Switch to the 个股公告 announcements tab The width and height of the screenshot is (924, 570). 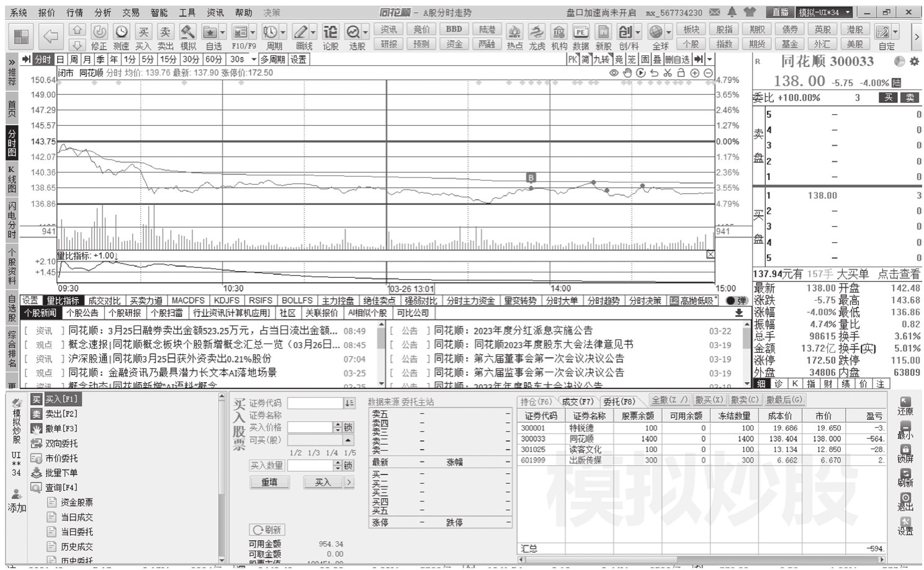(x=83, y=313)
